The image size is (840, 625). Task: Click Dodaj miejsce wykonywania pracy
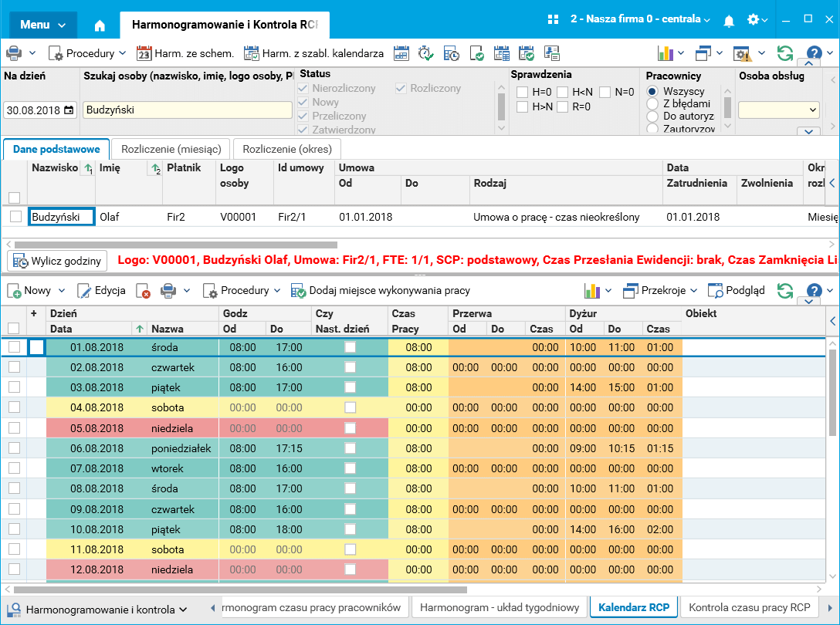coord(381,291)
